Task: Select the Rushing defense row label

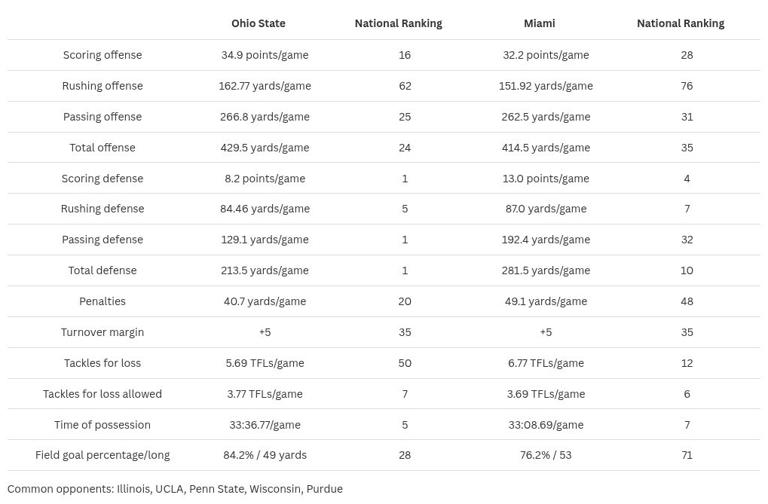Action: (102, 209)
